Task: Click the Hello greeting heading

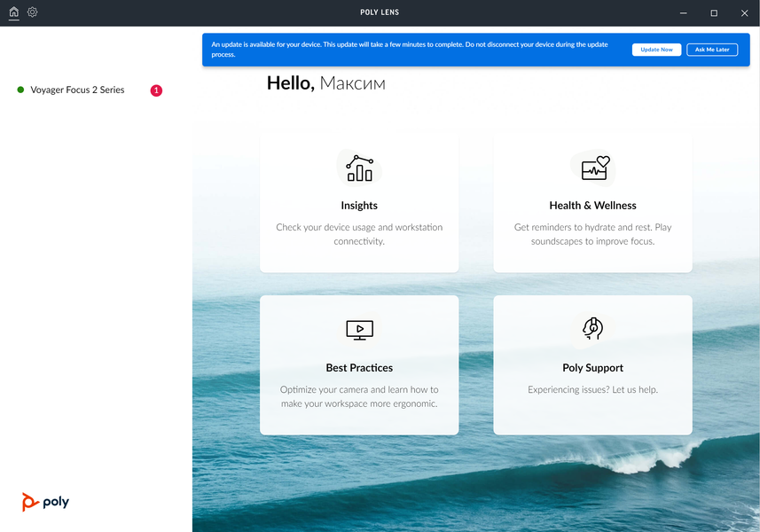Action: point(326,83)
